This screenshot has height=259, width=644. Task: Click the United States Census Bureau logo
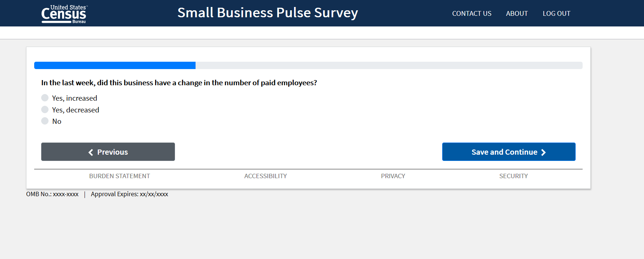[64, 14]
